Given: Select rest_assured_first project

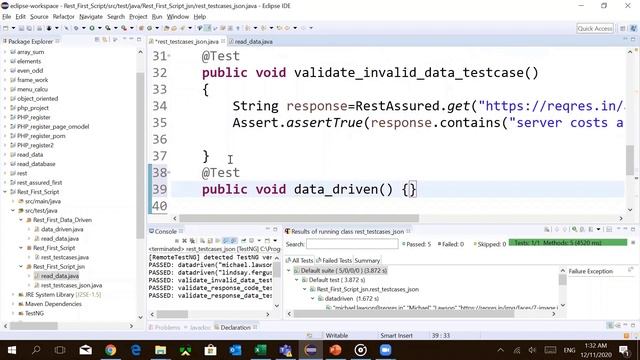Looking at the screenshot, I should (x=40, y=182).
